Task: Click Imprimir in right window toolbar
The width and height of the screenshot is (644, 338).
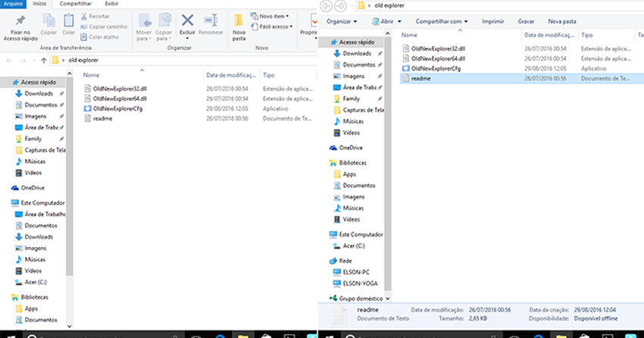Action: click(x=493, y=21)
